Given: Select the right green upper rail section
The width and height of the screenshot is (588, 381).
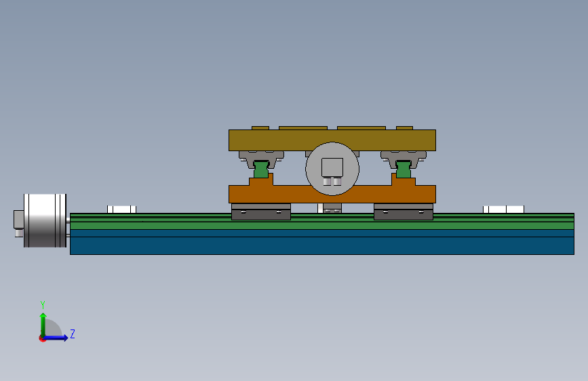Looking at the screenshot, I should click(403, 169).
